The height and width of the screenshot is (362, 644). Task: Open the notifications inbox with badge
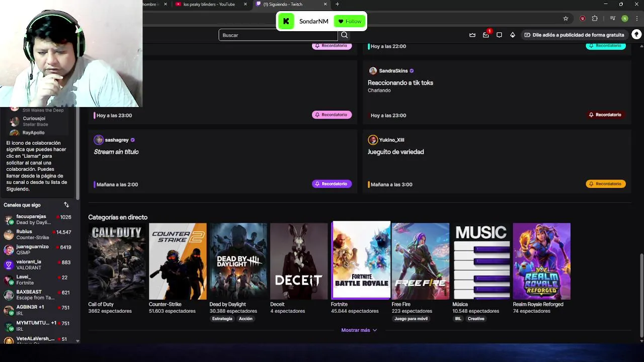coord(486,34)
